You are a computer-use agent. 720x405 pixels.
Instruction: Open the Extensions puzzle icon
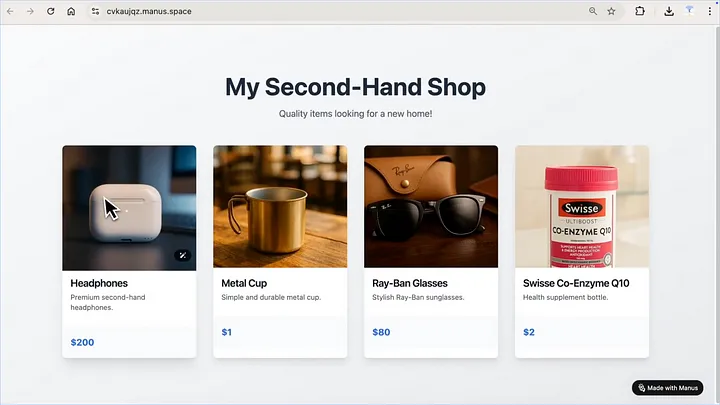[640, 11]
